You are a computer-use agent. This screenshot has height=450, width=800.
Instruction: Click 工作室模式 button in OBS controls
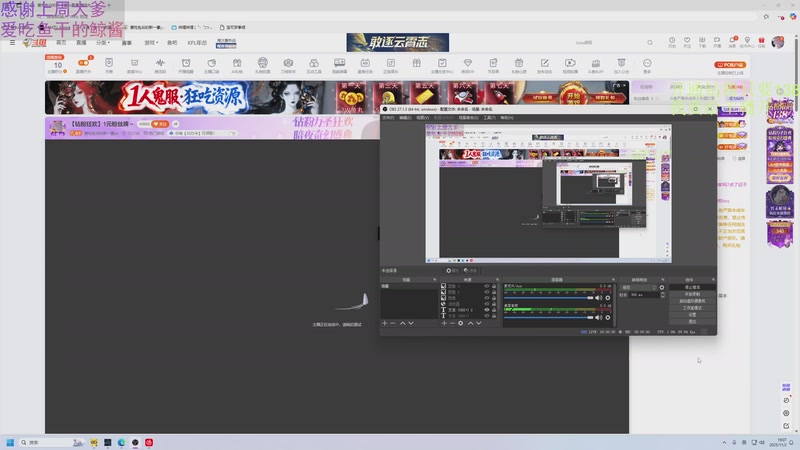tap(692, 308)
